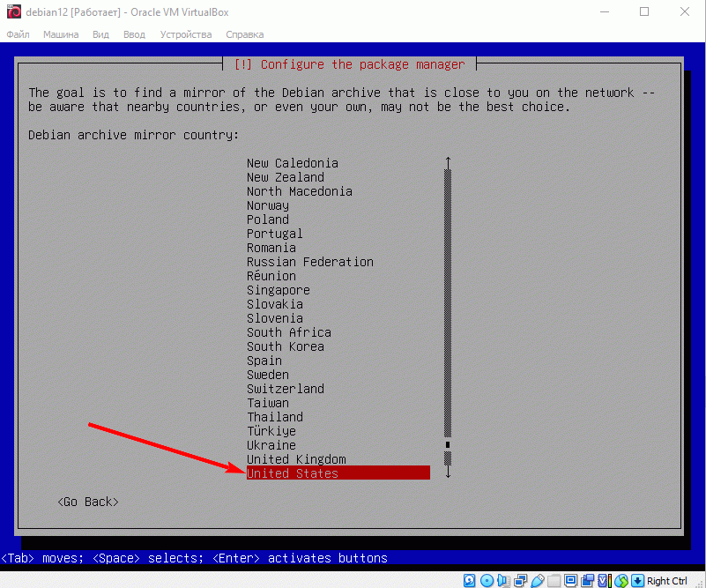Choose Slovakia in the list
Viewport: 706px width, 588px height.
pos(275,304)
